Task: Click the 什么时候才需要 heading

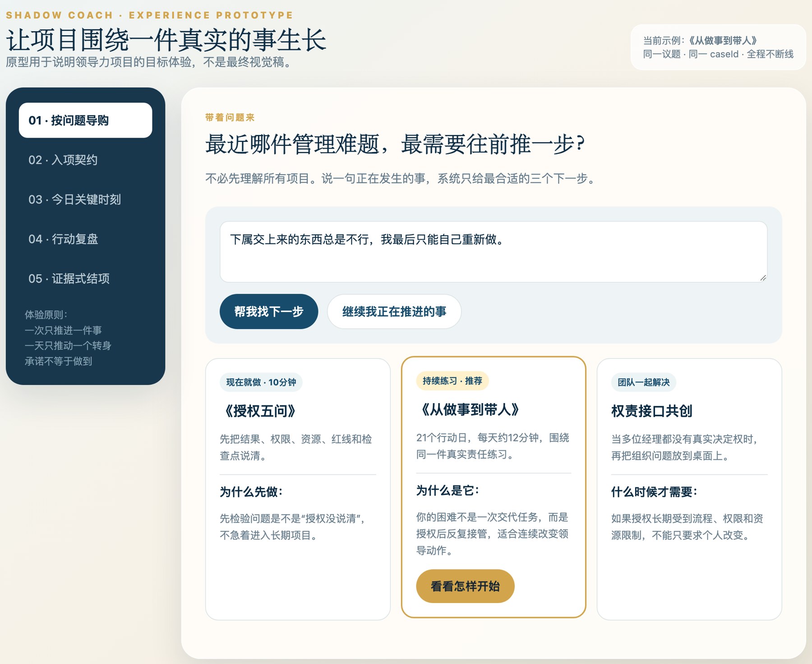Action: (654, 492)
